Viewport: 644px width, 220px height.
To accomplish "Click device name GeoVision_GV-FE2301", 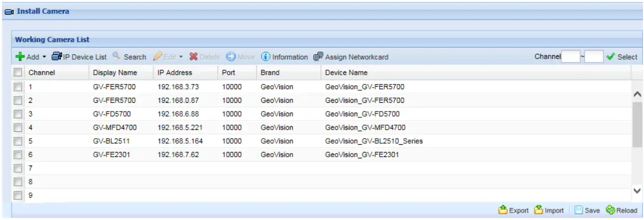I will click(362, 154).
